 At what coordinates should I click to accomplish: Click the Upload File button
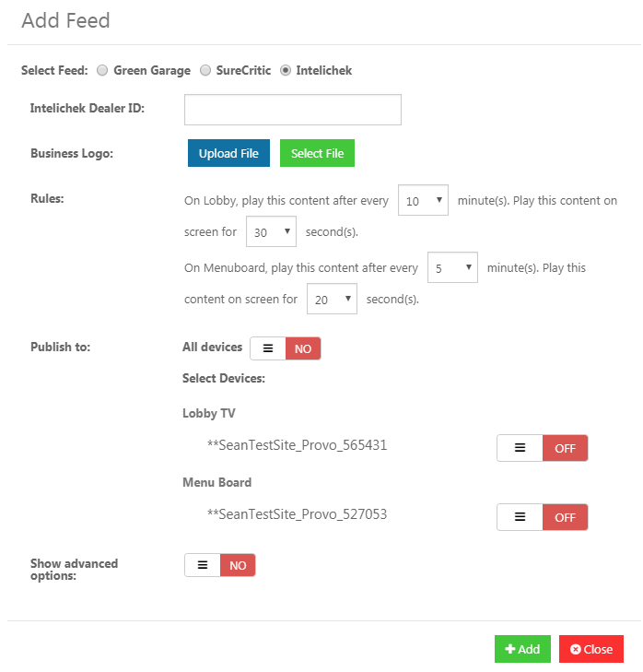tap(228, 153)
